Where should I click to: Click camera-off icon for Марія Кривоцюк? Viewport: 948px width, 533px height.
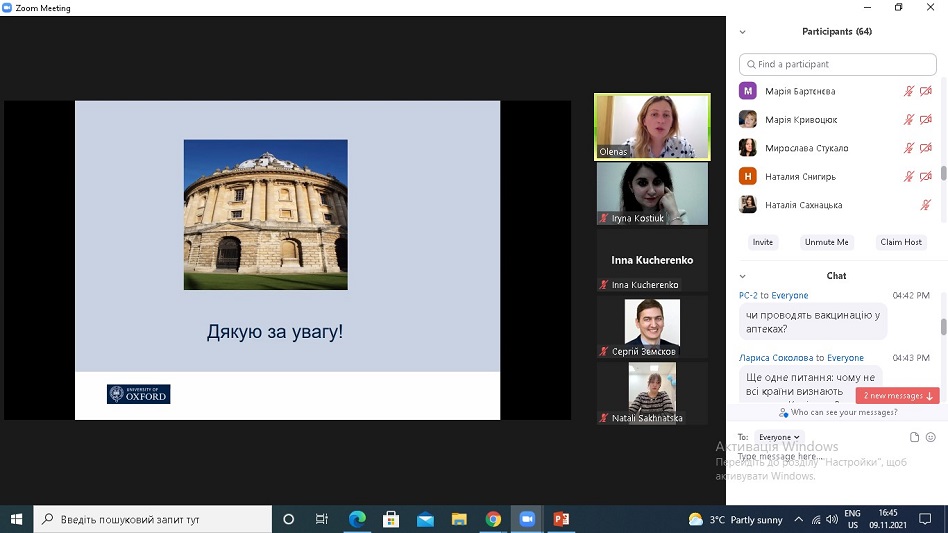click(926, 120)
